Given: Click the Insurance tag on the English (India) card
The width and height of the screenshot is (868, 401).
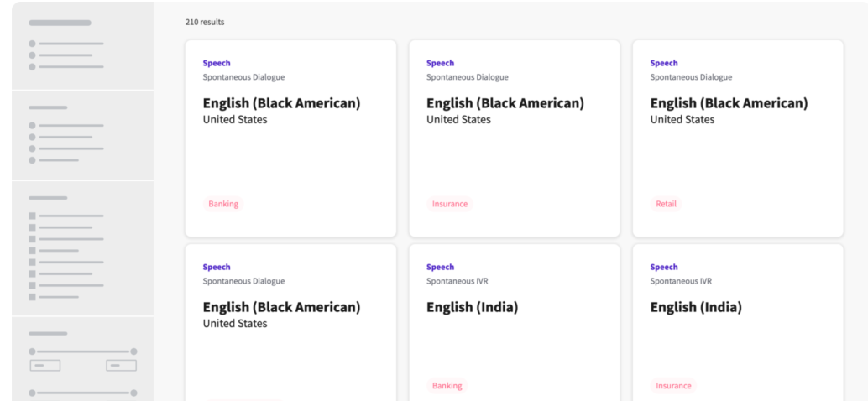Looking at the screenshot, I should click(x=673, y=386).
